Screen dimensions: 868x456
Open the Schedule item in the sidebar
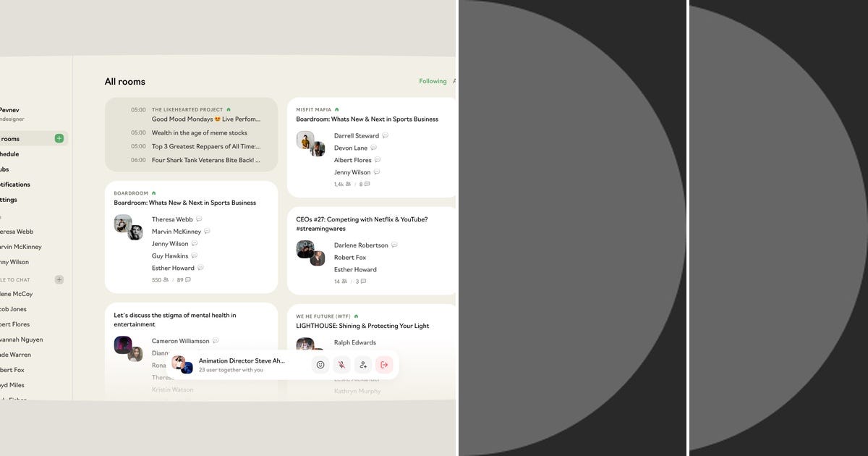coord(9,154)
